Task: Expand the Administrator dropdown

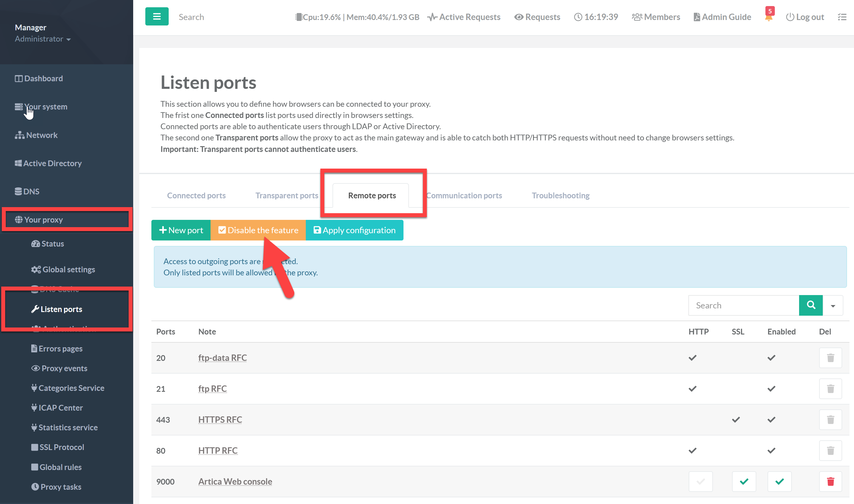Action: [x=43, y=39]
